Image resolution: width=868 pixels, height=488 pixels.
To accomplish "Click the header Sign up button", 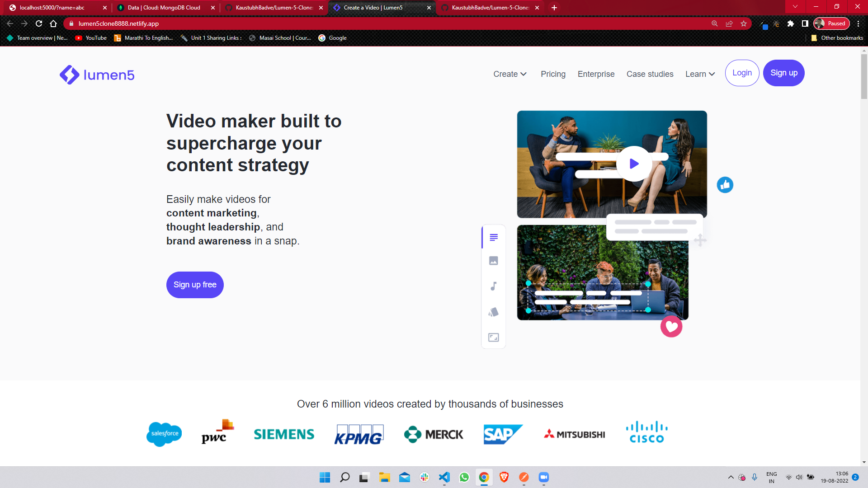I will coord(784,73).
